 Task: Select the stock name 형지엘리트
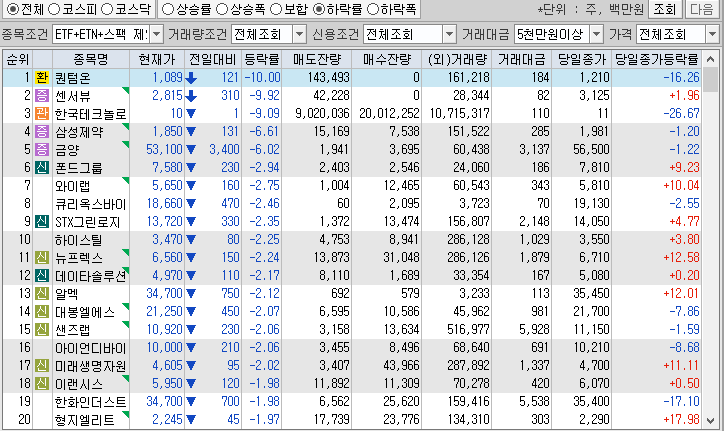point(84,420)
